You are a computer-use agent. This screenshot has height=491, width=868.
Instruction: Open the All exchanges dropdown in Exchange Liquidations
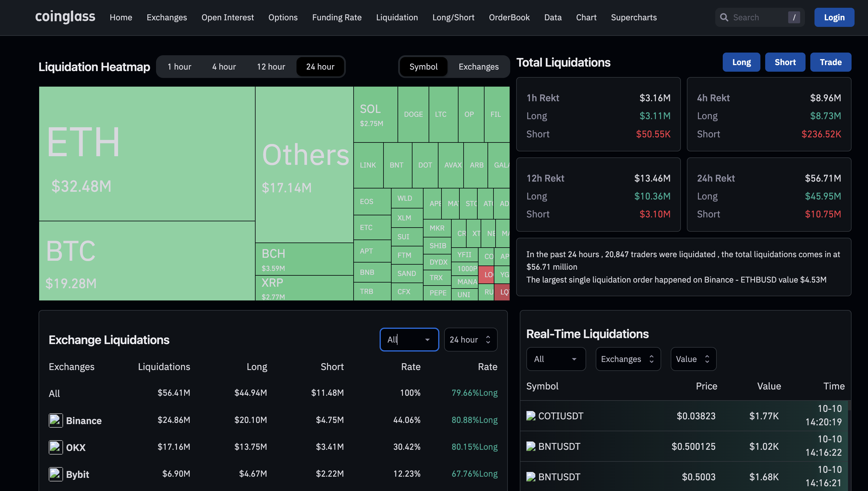409,340
